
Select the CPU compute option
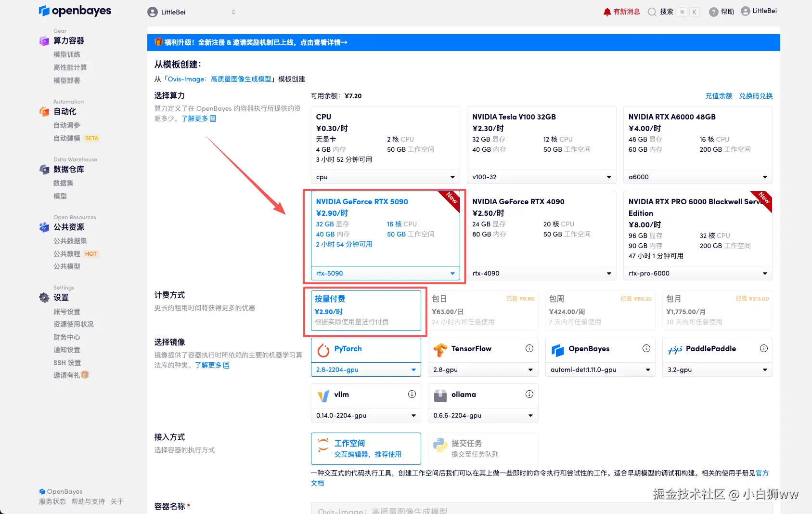point(386,138)
